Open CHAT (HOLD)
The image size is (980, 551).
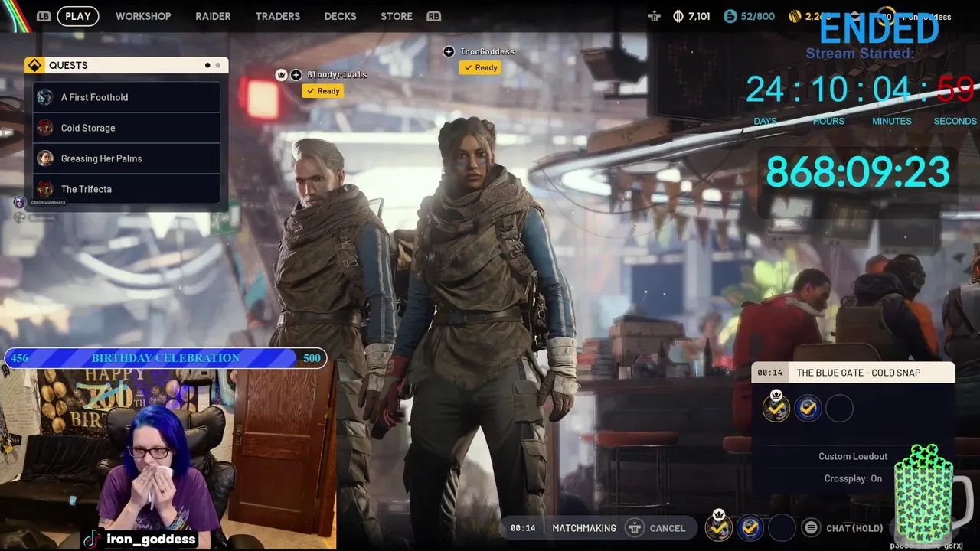coord(854,528)
